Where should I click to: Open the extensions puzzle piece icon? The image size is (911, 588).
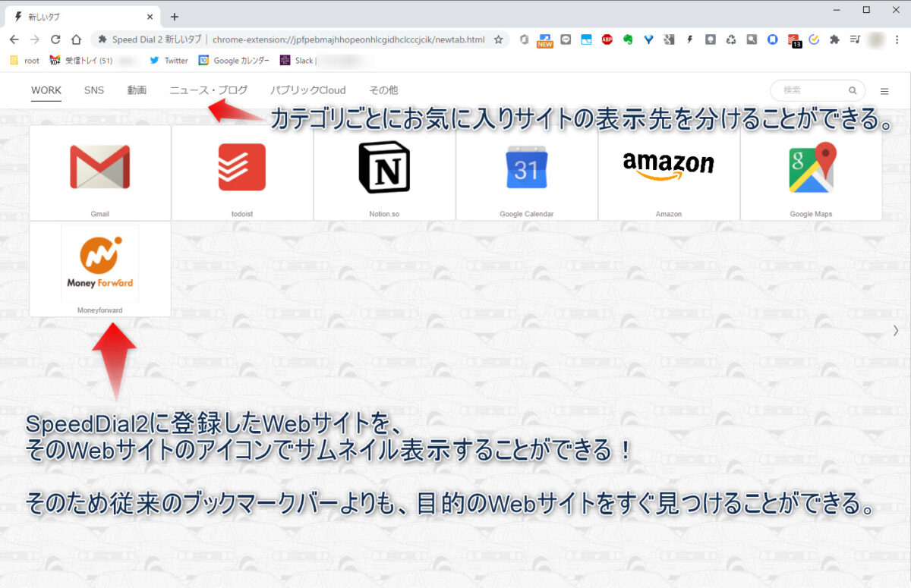[x=834, y=39]
